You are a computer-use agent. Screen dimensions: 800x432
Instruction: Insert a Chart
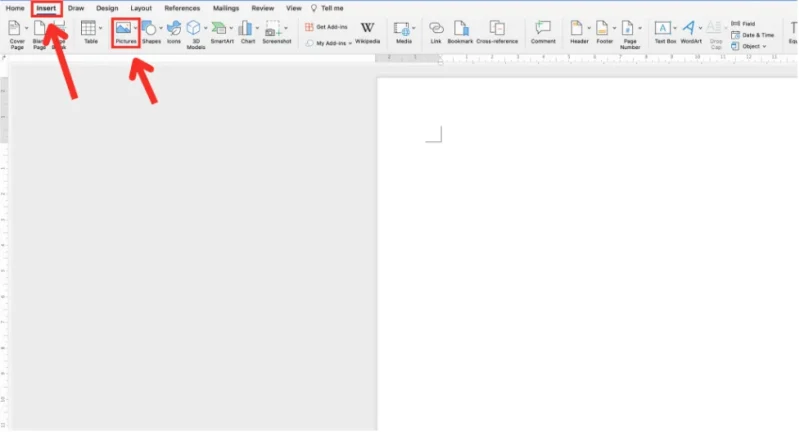(x=246, y=30)
